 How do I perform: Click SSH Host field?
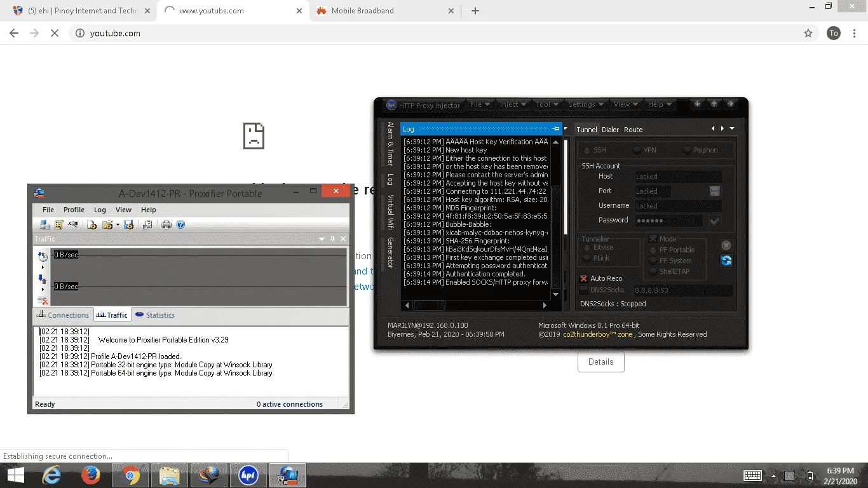coord(678,177)
